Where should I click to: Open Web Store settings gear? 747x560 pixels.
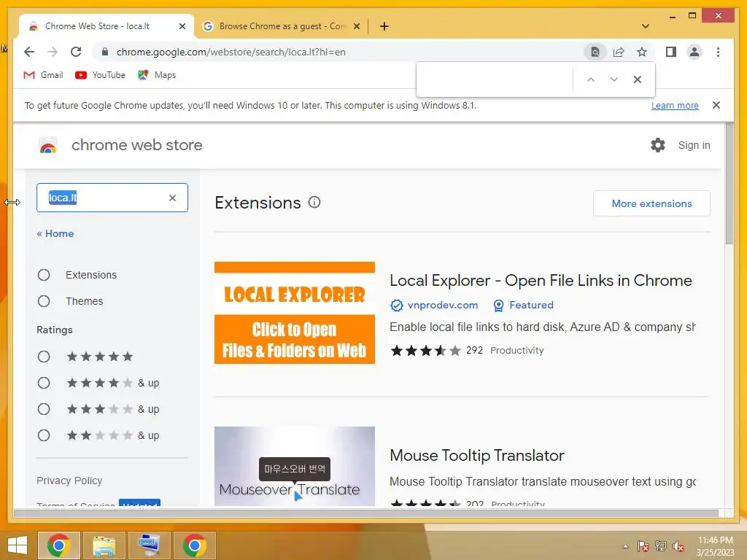point(658,145)
